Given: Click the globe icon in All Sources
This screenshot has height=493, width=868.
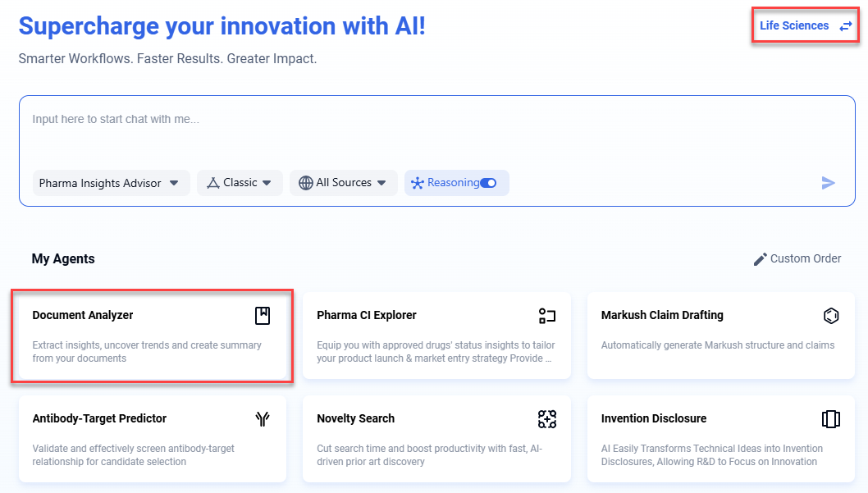Looking at the screenshot, I should coord(305,183).
